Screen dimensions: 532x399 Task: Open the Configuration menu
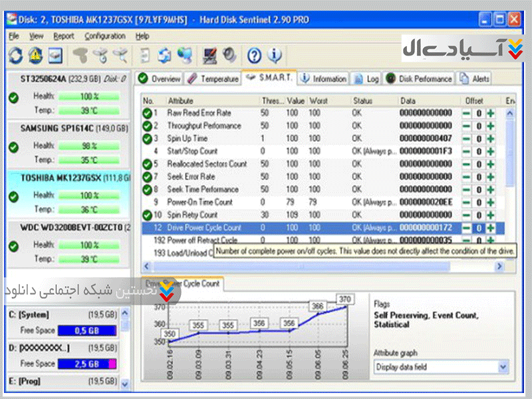pos(104,36)
